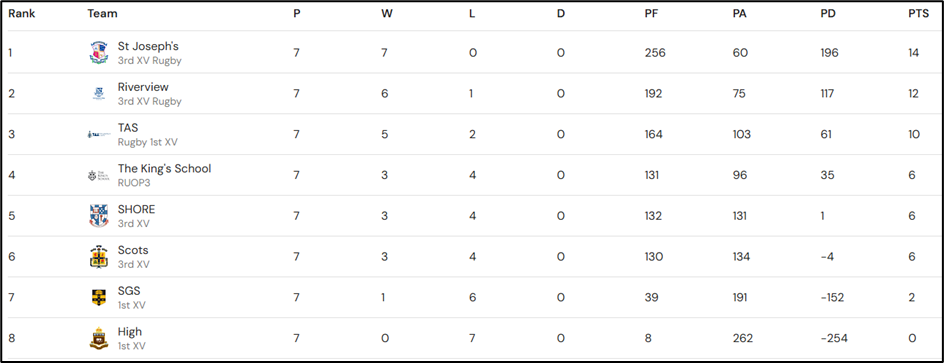
Task: Click the SHORE team crest
Action: (x=99, y=216)
